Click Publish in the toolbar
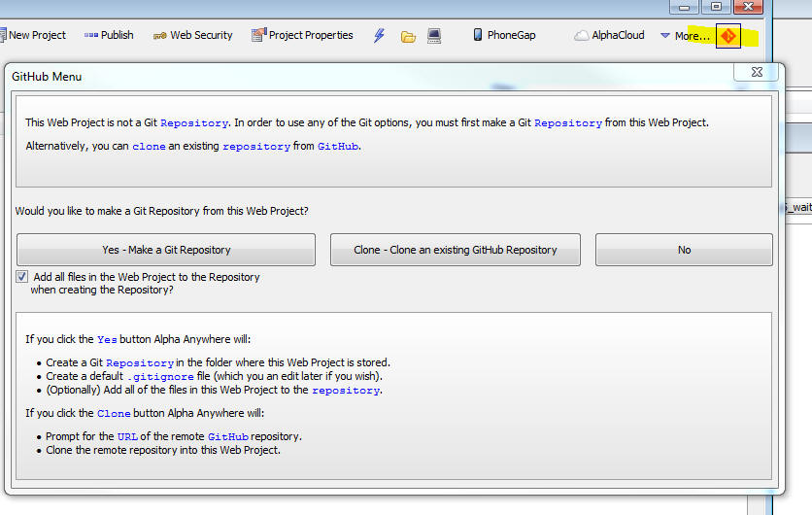 pos(109,35)
